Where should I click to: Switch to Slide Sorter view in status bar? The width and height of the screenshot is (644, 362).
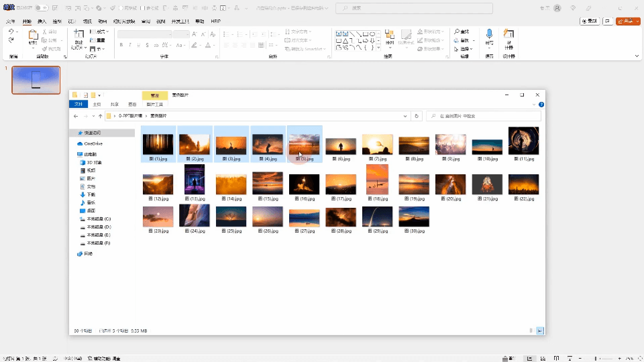(543, 358)
